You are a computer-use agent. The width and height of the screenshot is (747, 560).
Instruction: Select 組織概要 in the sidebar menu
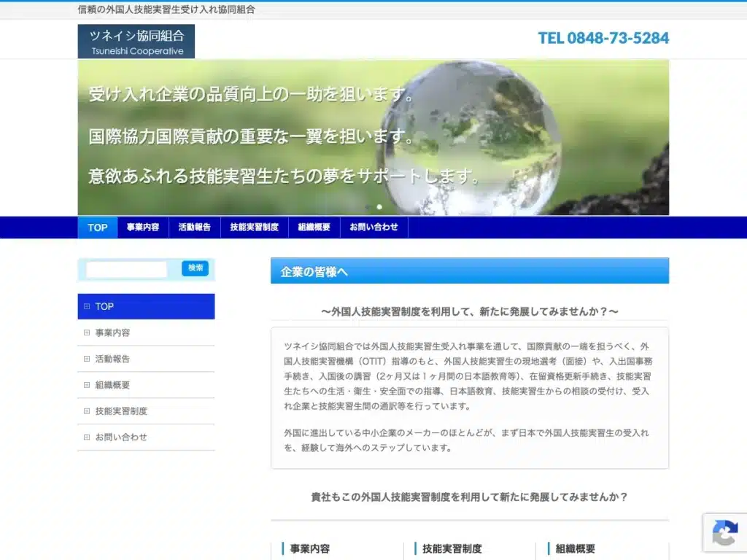pyautogui.click(x=146, y=385)
